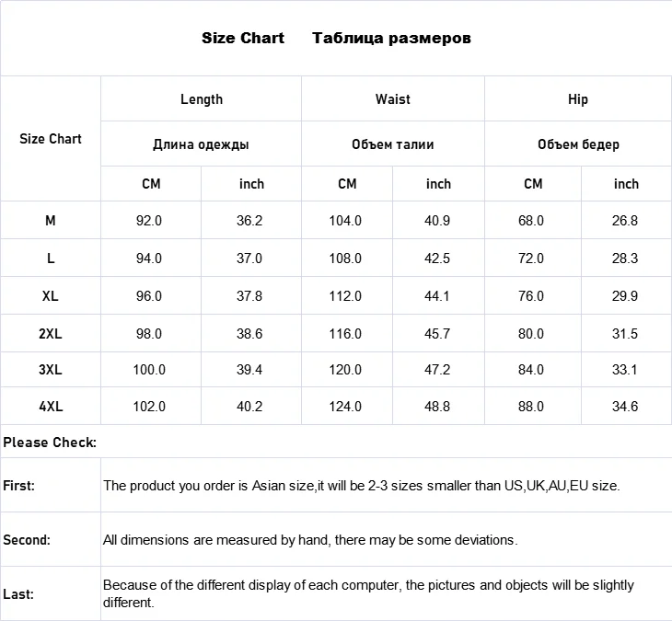Click the Asian size warning text
672x621 pixels.
(x=361, y=485)
